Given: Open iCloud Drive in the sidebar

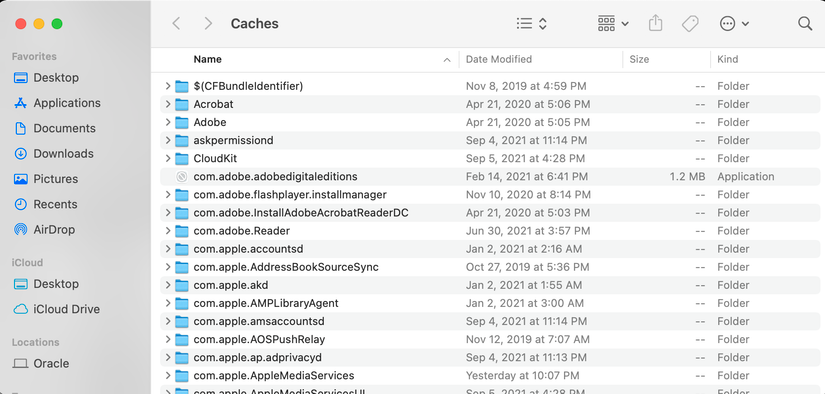Looking at the screenshot, I should point(56,309).
